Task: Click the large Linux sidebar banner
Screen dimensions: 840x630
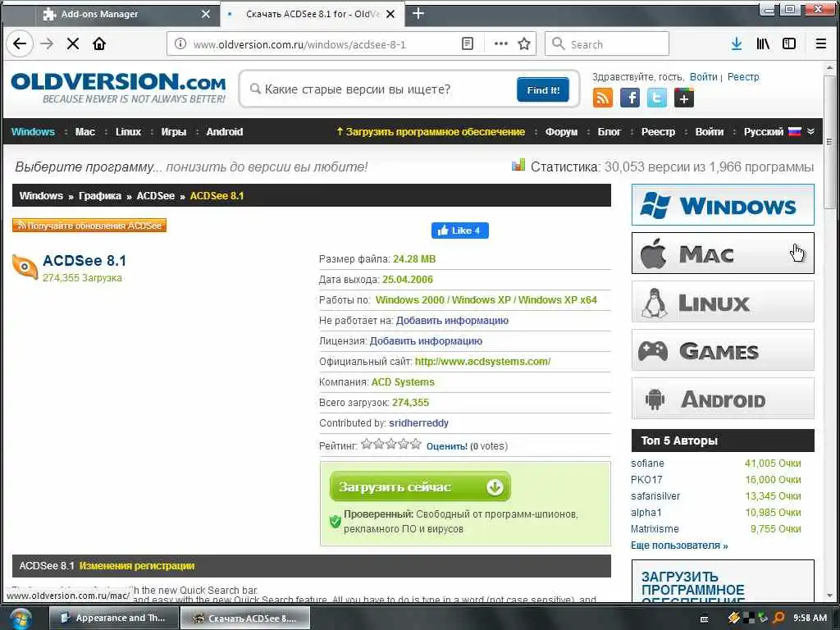Action: [723, 302]
